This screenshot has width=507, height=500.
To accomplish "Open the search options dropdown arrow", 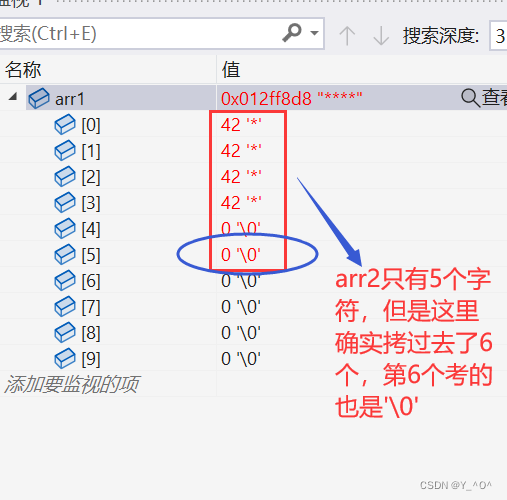I will click(x=314, y=33).
